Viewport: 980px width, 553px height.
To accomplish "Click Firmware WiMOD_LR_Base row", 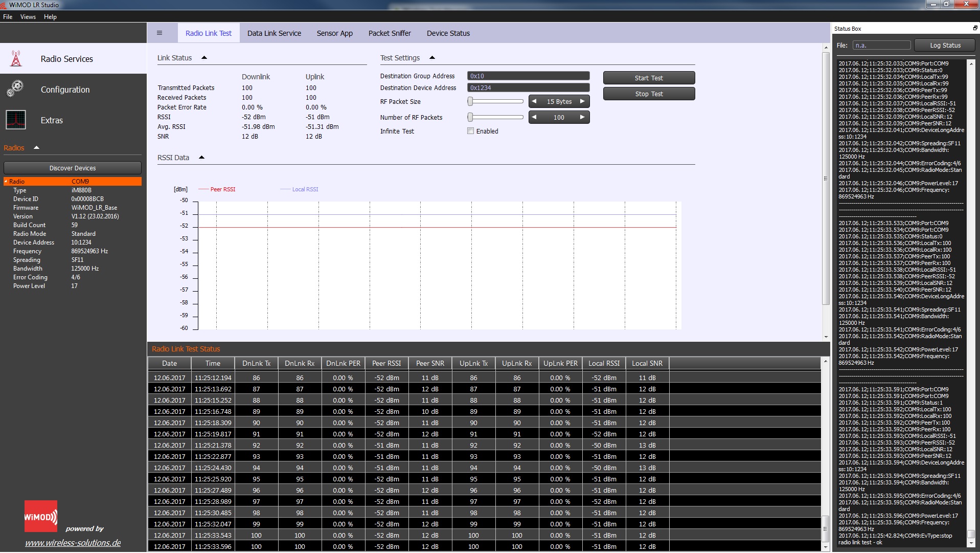I will pyautogui.click(x=73, y=208).
